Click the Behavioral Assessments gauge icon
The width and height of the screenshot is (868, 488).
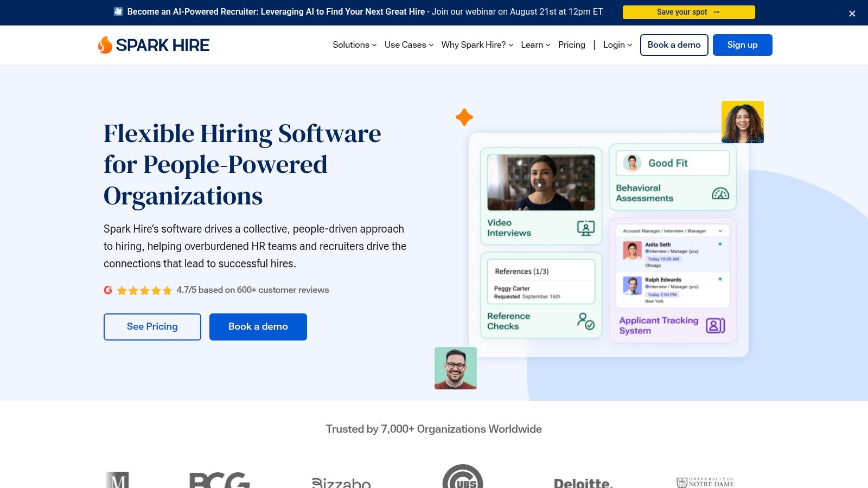click(720, 194)
